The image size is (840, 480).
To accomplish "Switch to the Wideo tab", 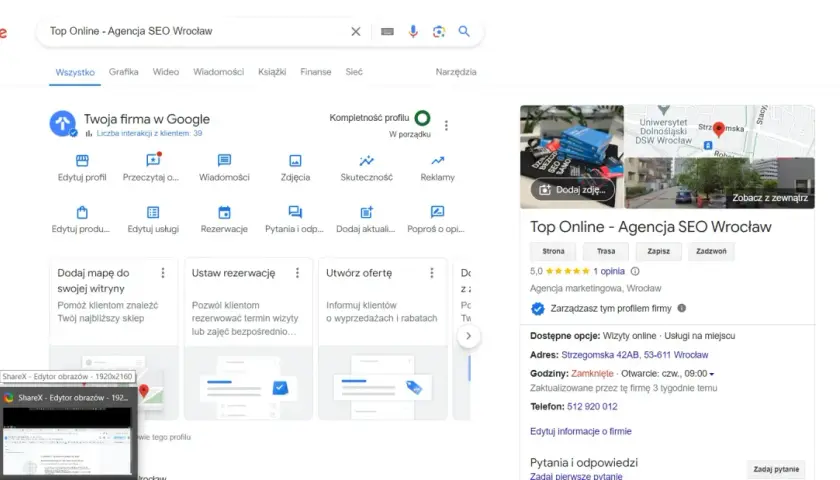I will point(166,72).
